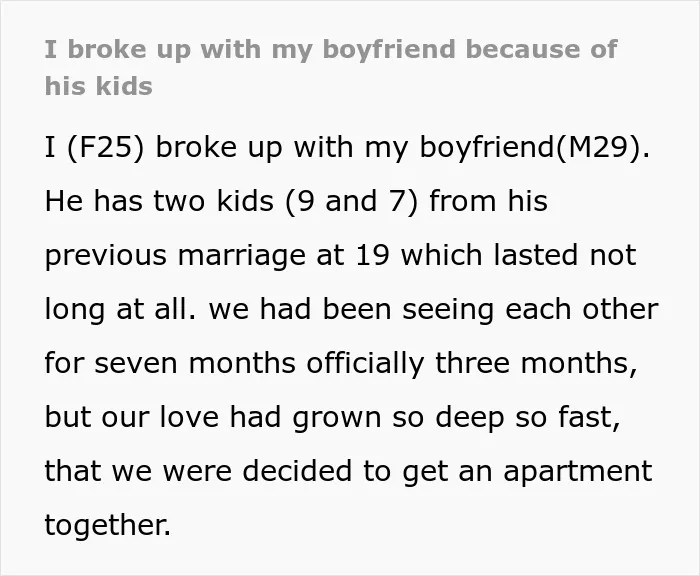The height and width of the screenshot is (576, 700).
Task: Click the words "which lasted not"
Action: (518, 255)
